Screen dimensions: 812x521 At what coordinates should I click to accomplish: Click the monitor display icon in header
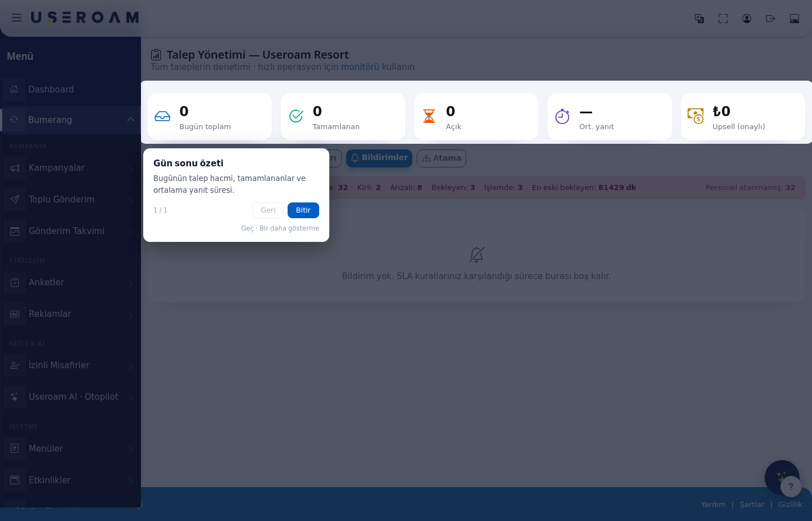pyautogui.click(x=794, y=19)
